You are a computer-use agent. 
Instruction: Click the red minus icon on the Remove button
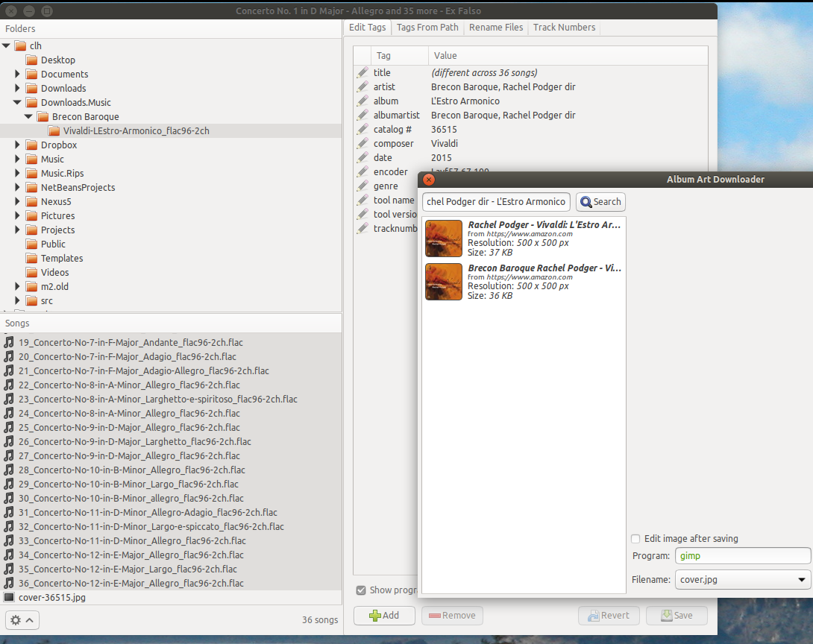[x=436, y=615]
